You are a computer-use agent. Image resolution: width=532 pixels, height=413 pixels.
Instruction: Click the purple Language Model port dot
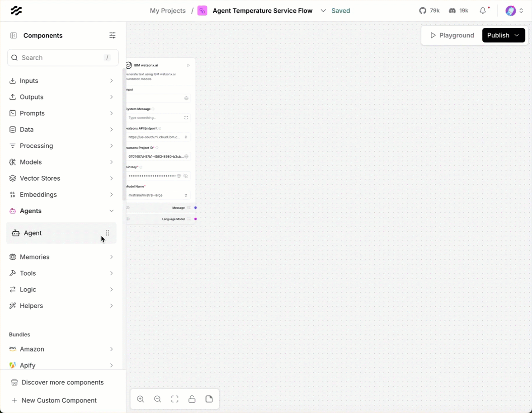(x=196, y=219)
